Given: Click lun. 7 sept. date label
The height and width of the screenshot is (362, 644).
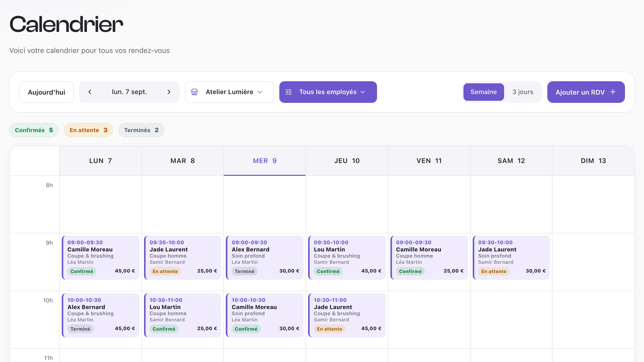Looking at the screenshot, I should tap(129, 92).
